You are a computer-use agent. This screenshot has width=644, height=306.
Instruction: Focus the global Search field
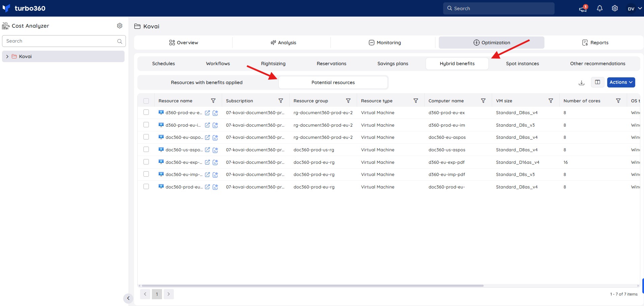point(499,8)
